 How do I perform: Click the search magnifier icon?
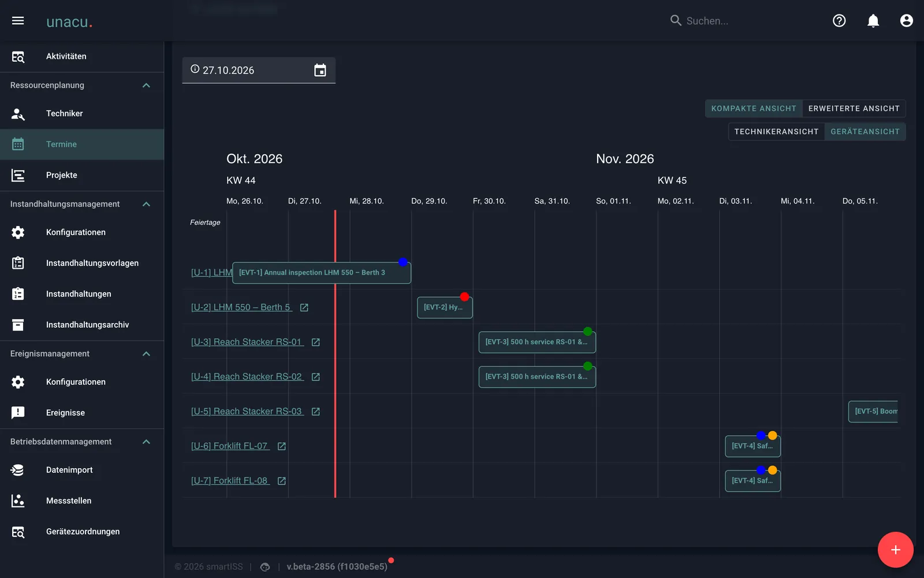pyautogui.click(x=676, y=21)
